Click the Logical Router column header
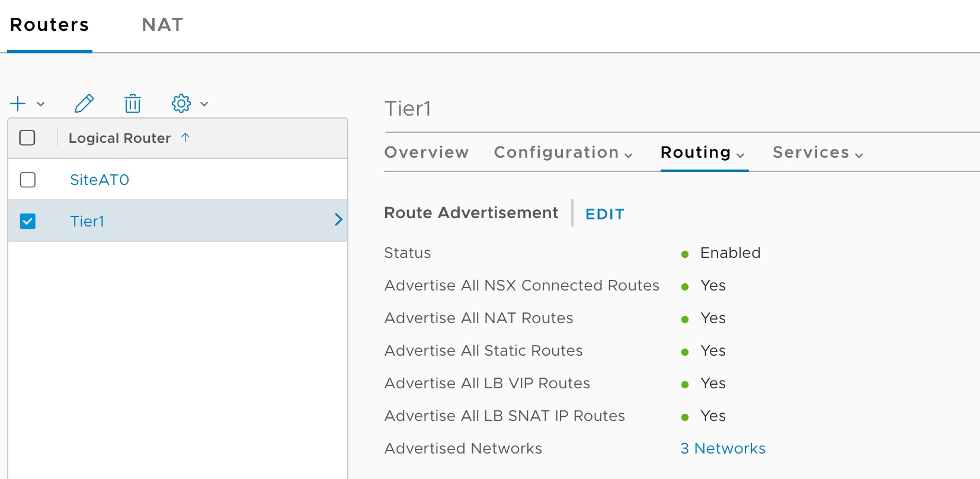The height and width of the screenshot is (479, 980). pyautogui.click(x=120, y=138)
